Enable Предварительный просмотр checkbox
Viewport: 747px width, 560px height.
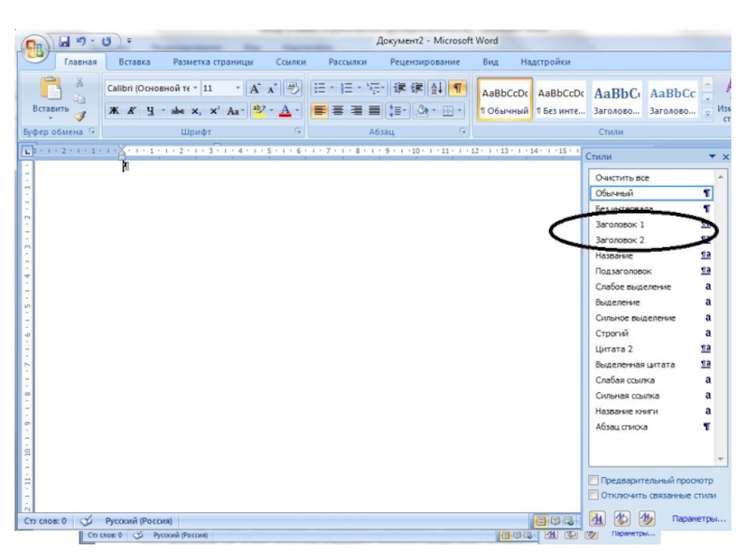point(594,480)
